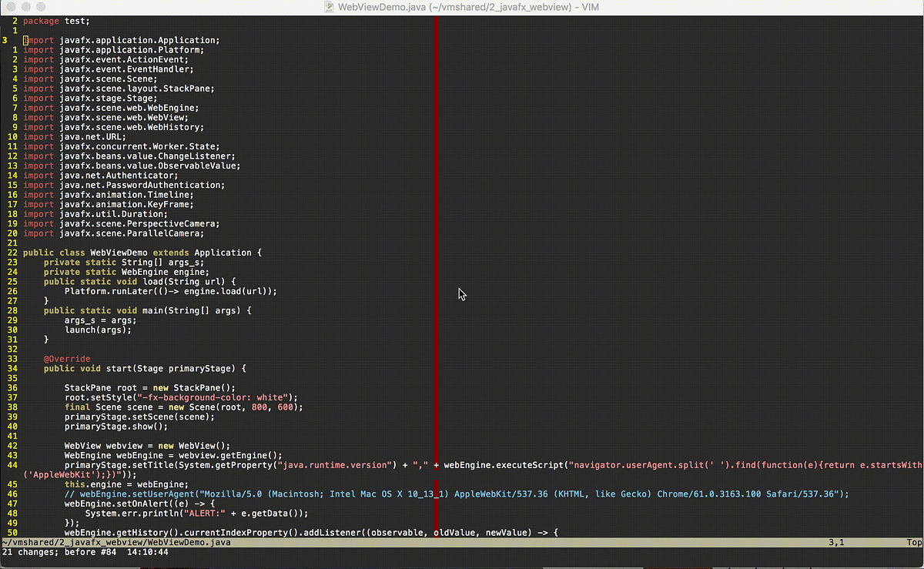Image resolution: width=924 pixels, height=569 pixels.
Task: Click the Top scroll indicator
Action: (913, 542)
